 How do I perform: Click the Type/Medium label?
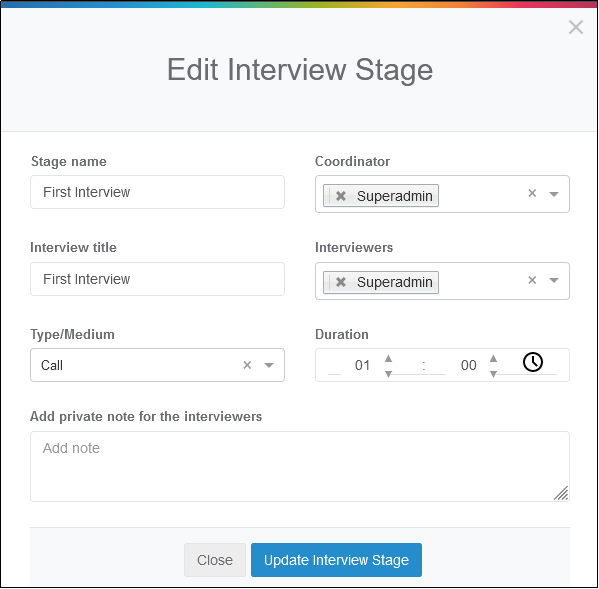pos(73,335)
